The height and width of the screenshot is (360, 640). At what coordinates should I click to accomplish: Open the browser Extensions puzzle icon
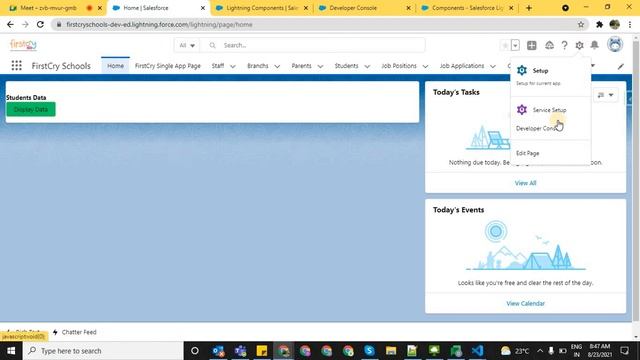pyautogui.click(x=599, y=24)
